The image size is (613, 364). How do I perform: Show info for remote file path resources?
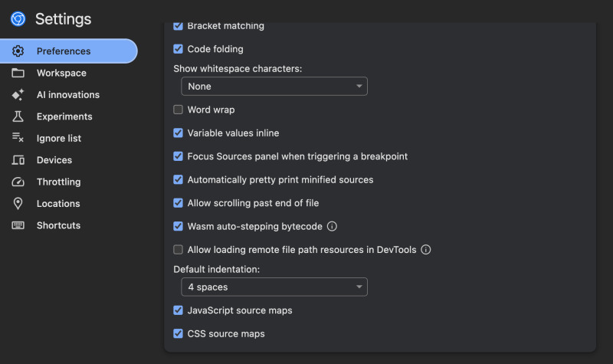pos(426,250)
